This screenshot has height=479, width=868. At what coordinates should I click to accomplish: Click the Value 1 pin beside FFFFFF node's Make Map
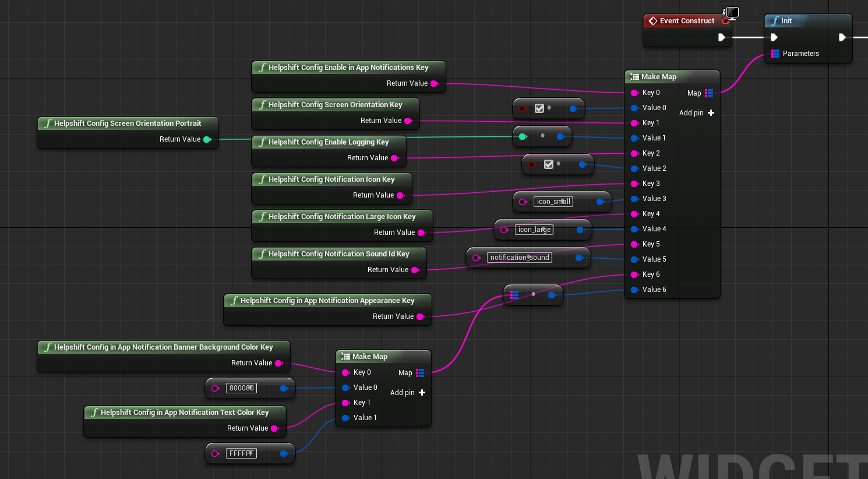[345, 418]
